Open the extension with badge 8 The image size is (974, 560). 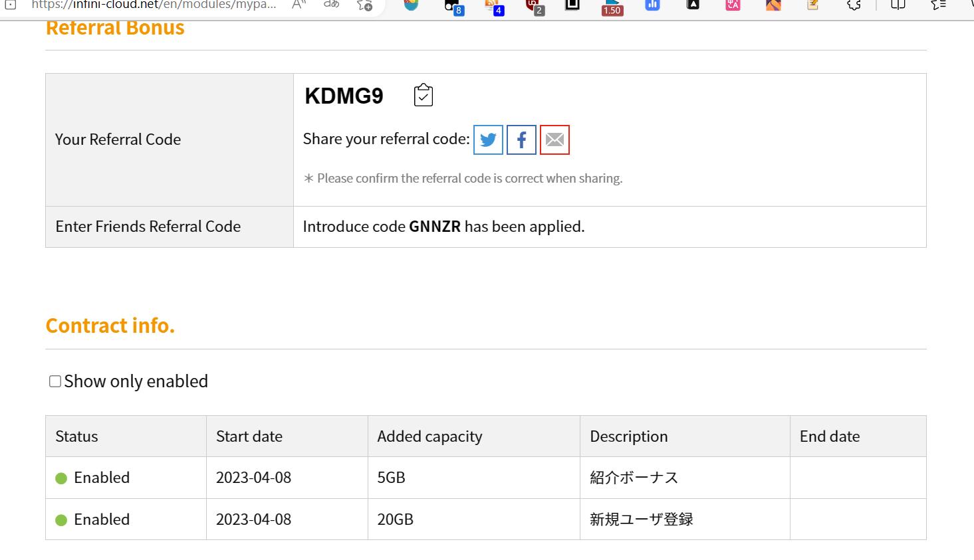coord(453,7)
